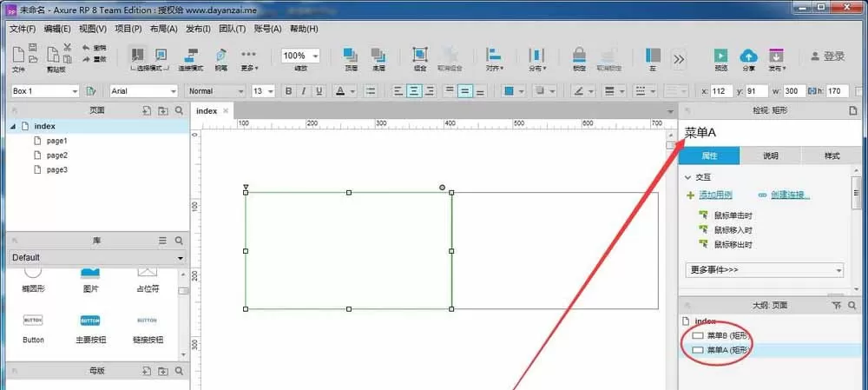This screenshot has height=390, width=868.
Task: Click the Lock padlock icon
Action: [x=579, y=55]
